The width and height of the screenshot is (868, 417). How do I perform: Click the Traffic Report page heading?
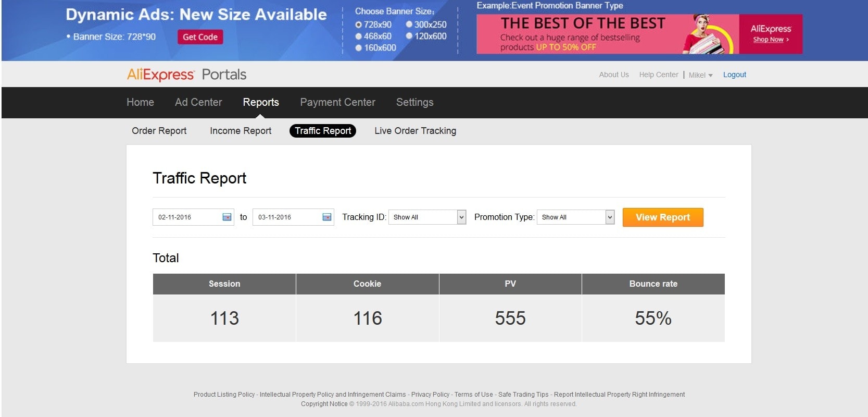pyautogui.click(x=199, y=178)
